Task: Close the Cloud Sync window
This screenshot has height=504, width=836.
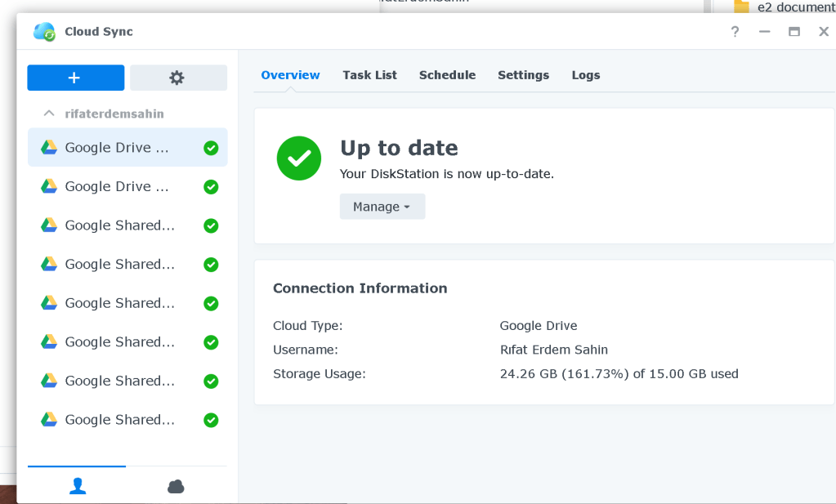Action: tap(824, 31)
